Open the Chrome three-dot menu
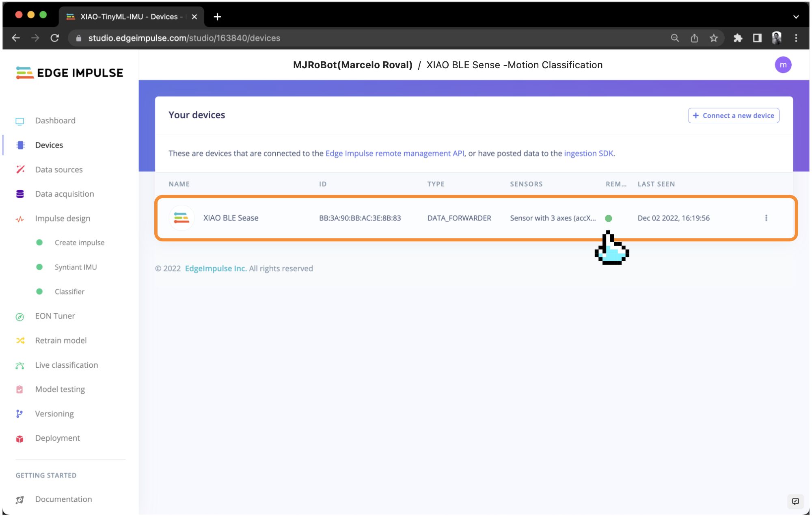This screenshot has height=516, width=812. click(796, 38)
